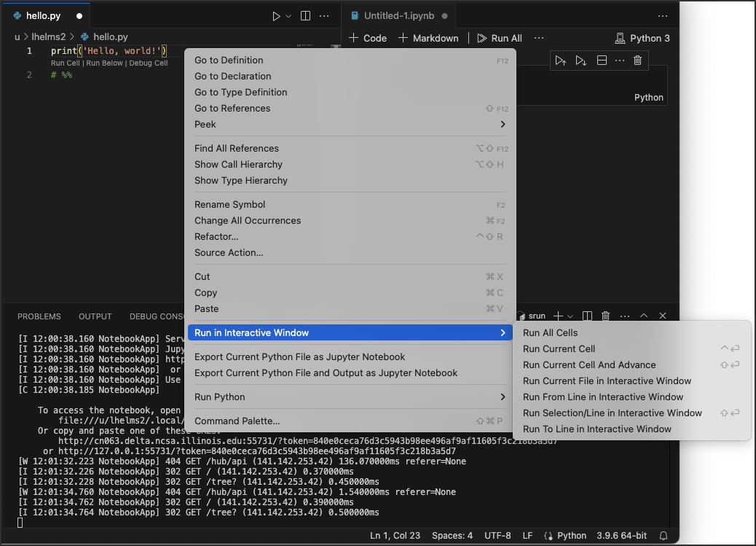Select the Python 3 kernel picker
The width and height of the screenshot is (756, 546).
tap(642, 38)
